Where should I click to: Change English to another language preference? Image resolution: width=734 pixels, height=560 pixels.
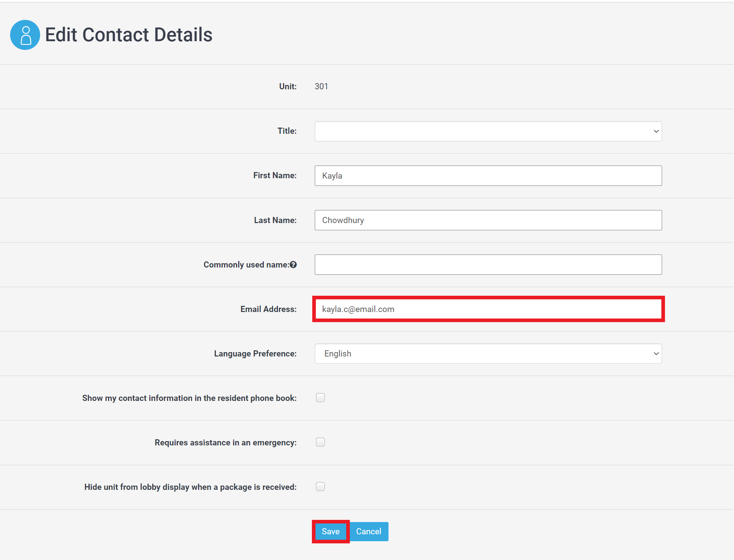pos(488,354)
